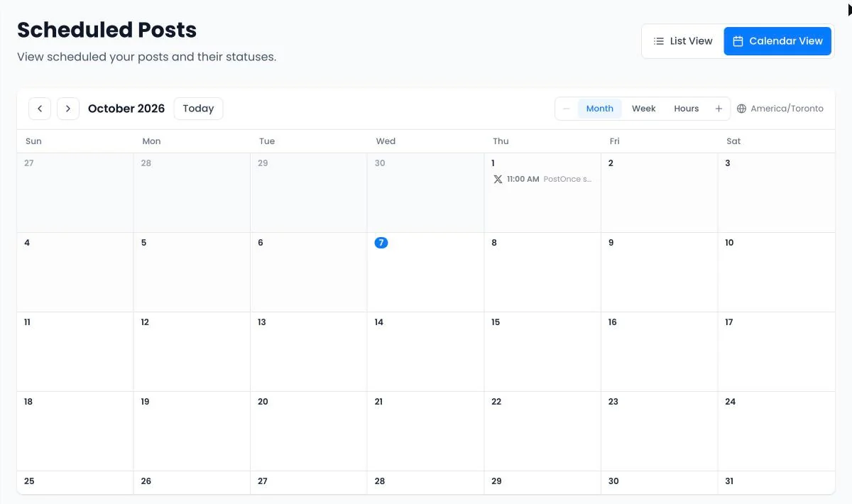Click date number 22
Image resolution: width=852 pixels, height=504 pixels.
pos(496,402)
